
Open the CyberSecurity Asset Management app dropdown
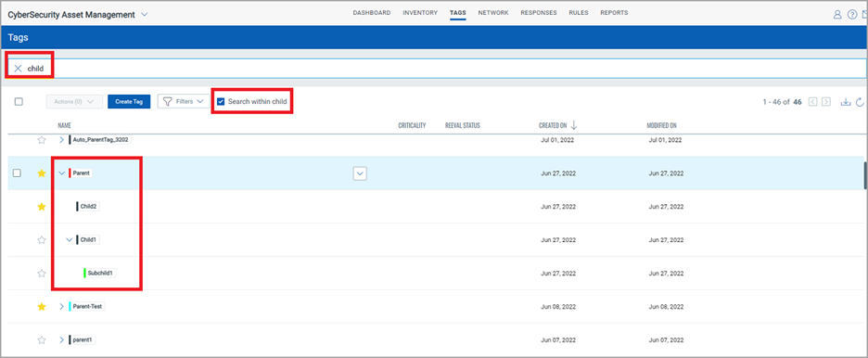pos(145,15)
